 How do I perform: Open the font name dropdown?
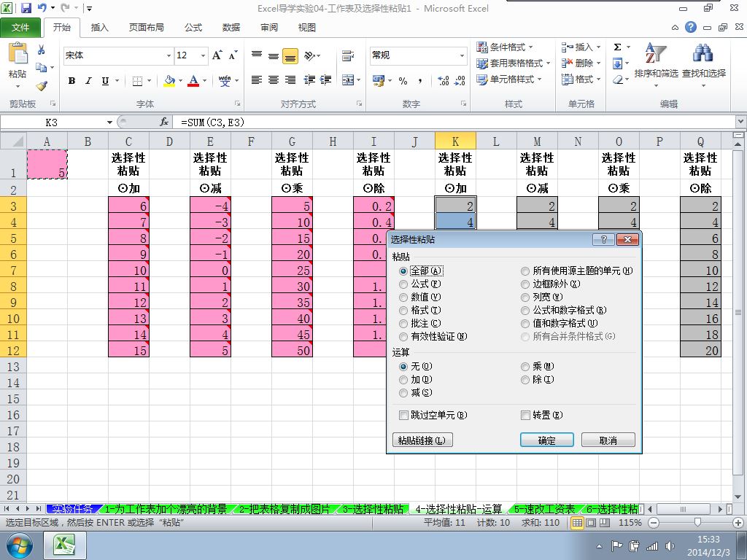169,55
